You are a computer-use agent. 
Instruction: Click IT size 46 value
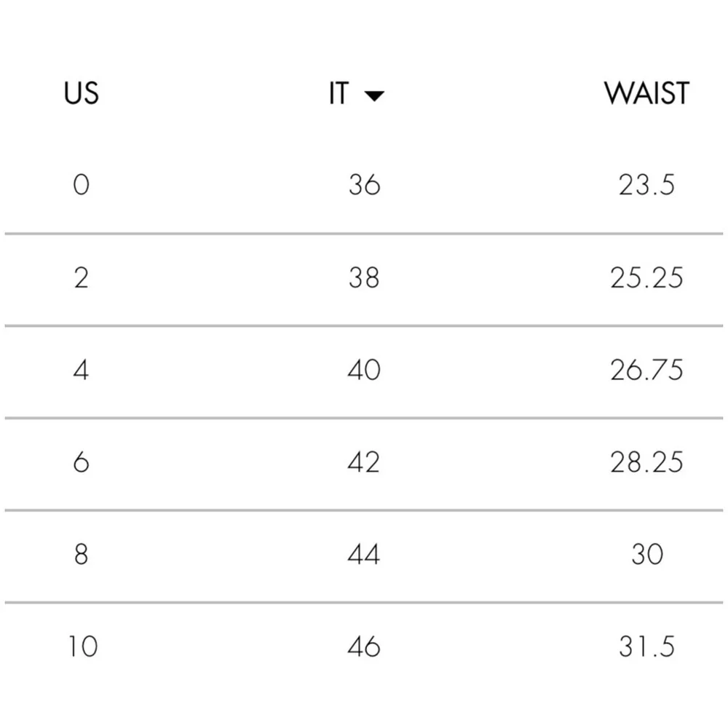[364, 646]
